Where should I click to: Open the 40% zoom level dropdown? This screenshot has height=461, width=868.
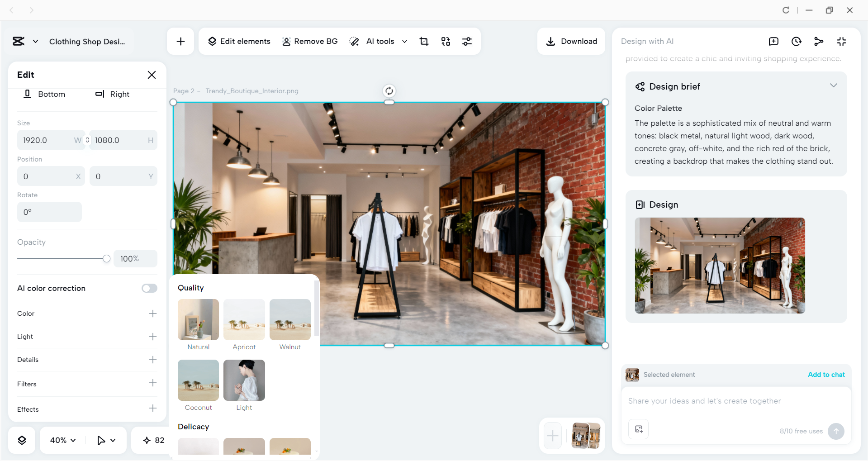click(62, 440)
